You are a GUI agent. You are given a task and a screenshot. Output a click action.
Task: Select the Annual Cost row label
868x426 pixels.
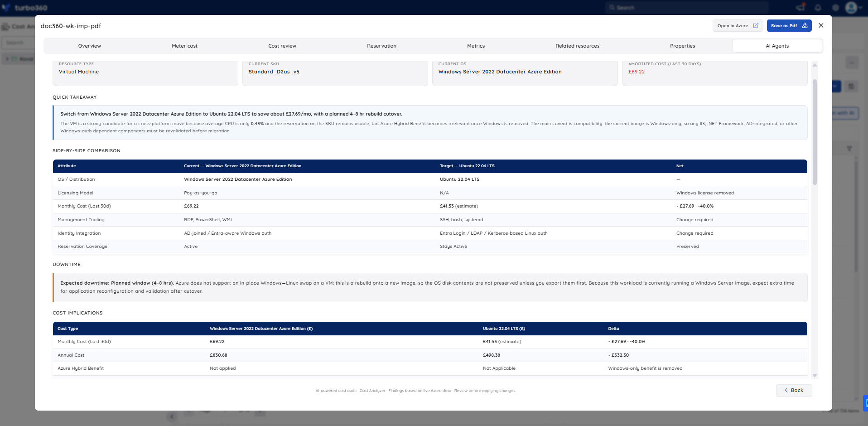click(x=71, y=355)
